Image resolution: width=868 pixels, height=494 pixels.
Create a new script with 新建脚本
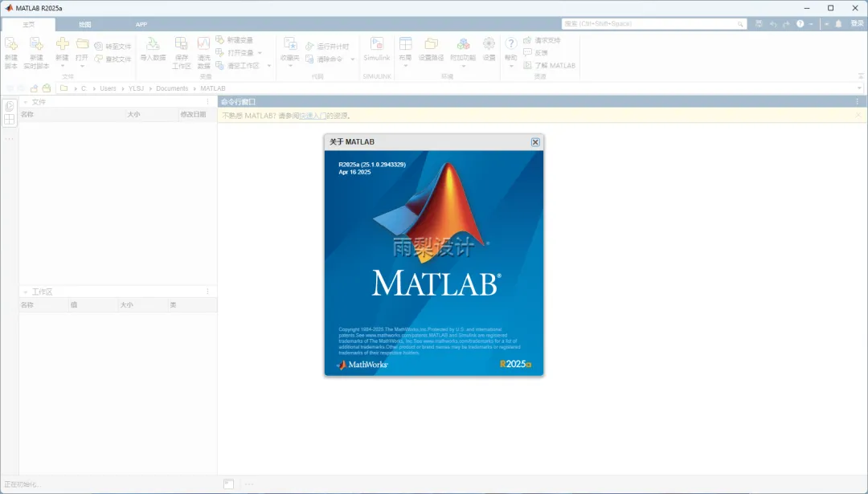pos(11,53)
